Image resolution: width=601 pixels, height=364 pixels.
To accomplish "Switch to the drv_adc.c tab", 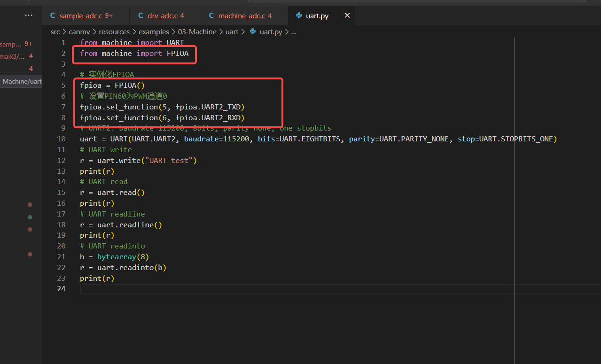I will point(164,15).
